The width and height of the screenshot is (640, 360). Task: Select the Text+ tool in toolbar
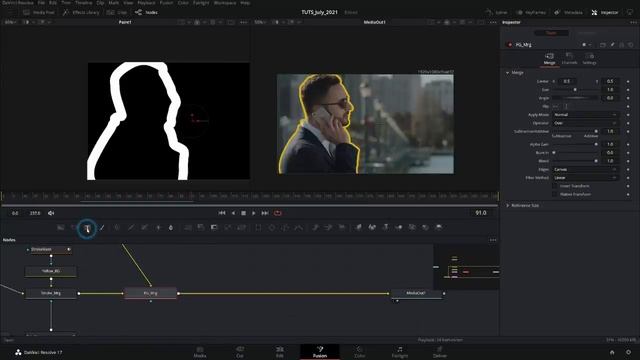coord(87,228)
